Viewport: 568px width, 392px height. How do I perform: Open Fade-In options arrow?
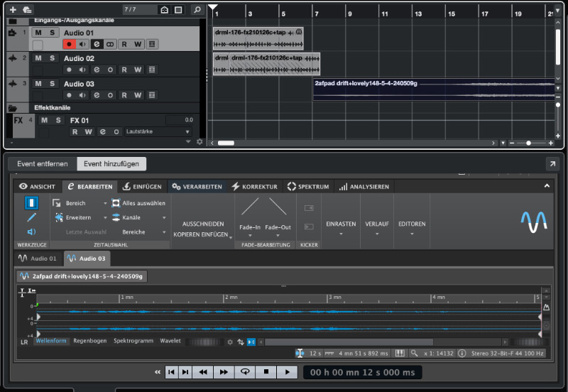pyautogui.click(x=250, y=236)
